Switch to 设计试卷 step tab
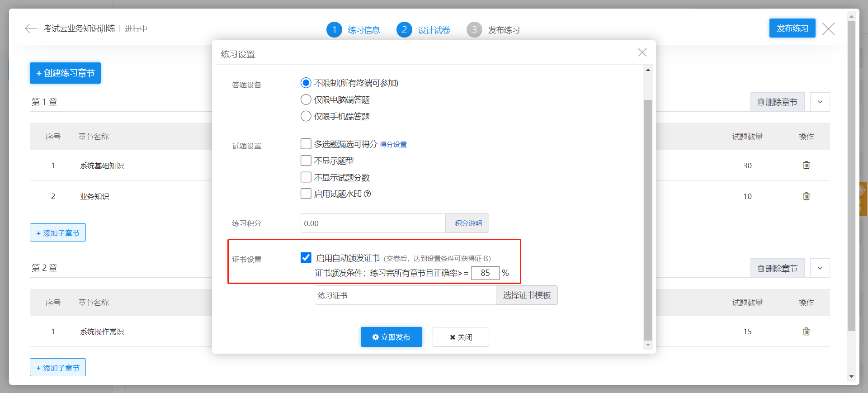The height and width of the screenshot is (393, 868). click(433, 30)
